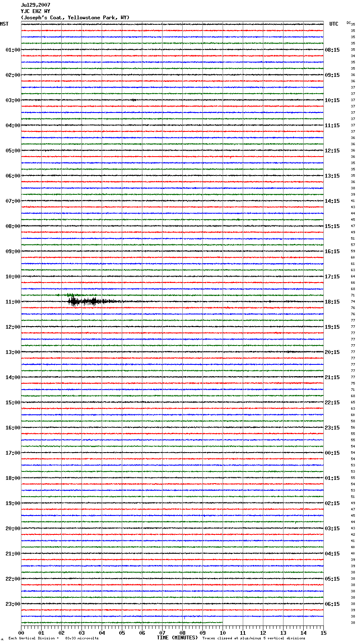Image resolution: width=357 pixels, height=644 pixels.
Task: Select the 06:00 MST time label
Action: click(x=13, y=176)
